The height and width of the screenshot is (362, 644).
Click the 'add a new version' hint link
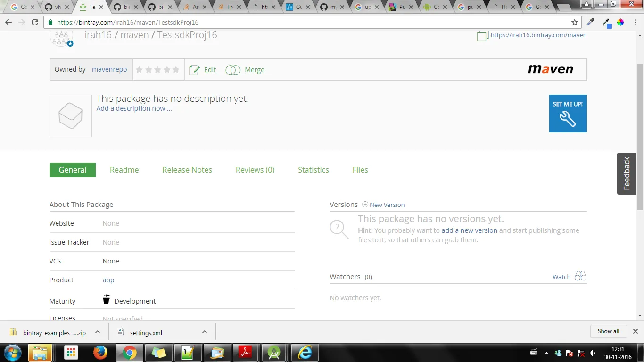(x=469, y=230)
